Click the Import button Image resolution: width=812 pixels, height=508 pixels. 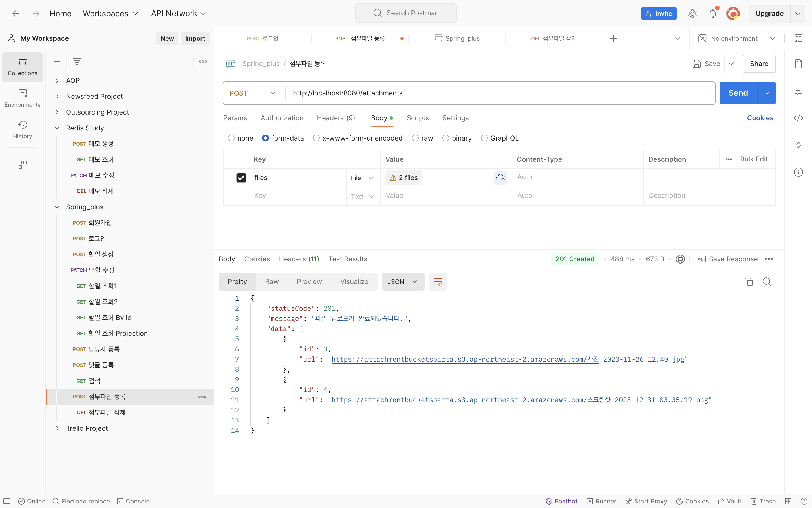(195, 38)
